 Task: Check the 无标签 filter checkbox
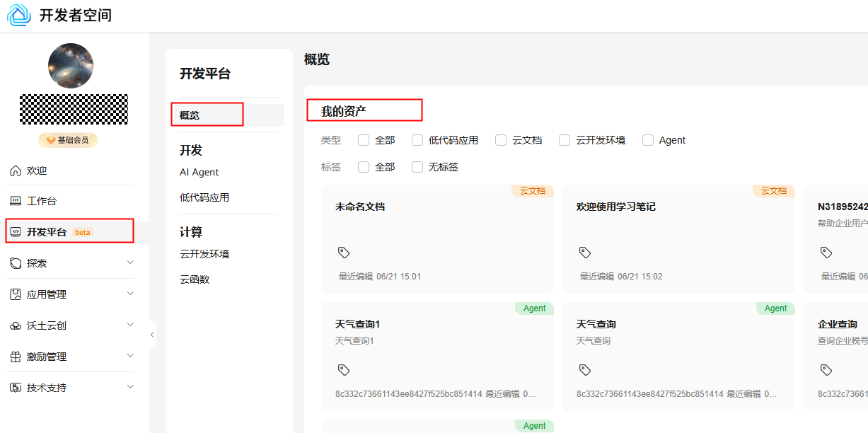tap(417, 166)
